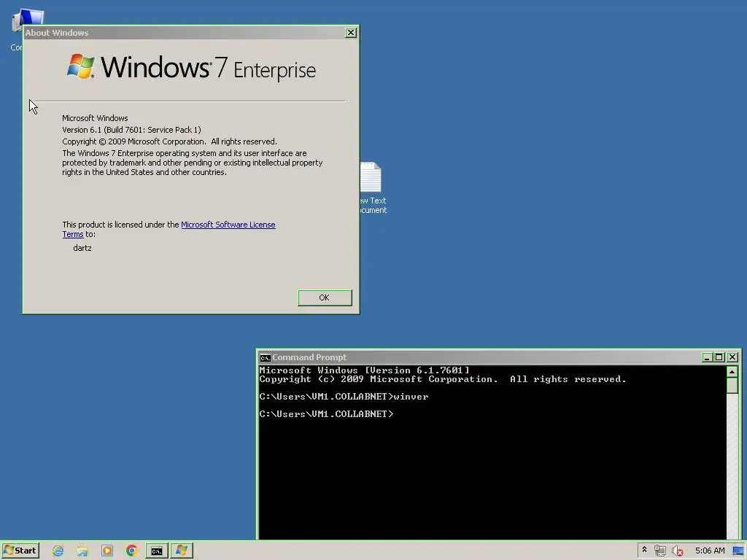Switch to Command Prompt taskbar button
The height and width of the screenshot is (560, 747).
pyautogui.click(x=157, y=551)
